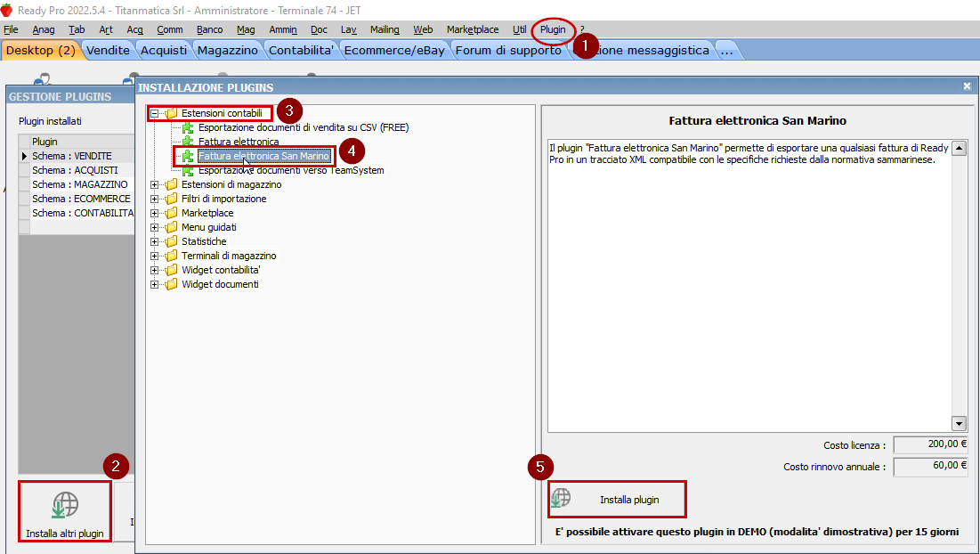Screen dimensions: 980x554
Task: Select Esportazione documenti verso TeamSystem plugin
Action: (291, 171)
